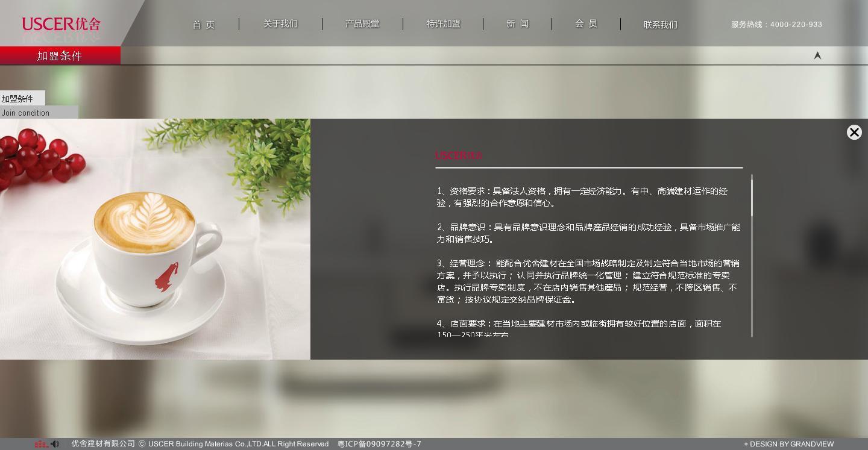This screenshot has height=450, width=868.
Task: Click the red USCER优舍 panel heading
Action: tap(459, 155)
